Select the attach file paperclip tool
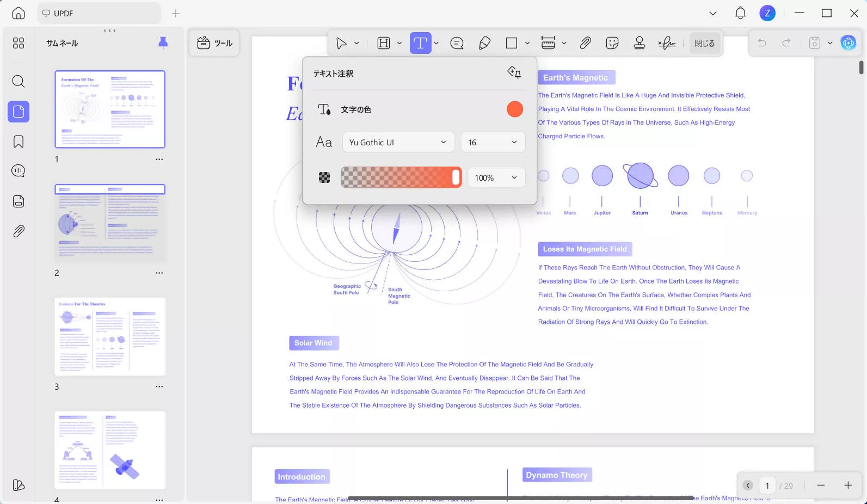The height and width of the screenshot is (504, 867). click(x=585, y=43)
